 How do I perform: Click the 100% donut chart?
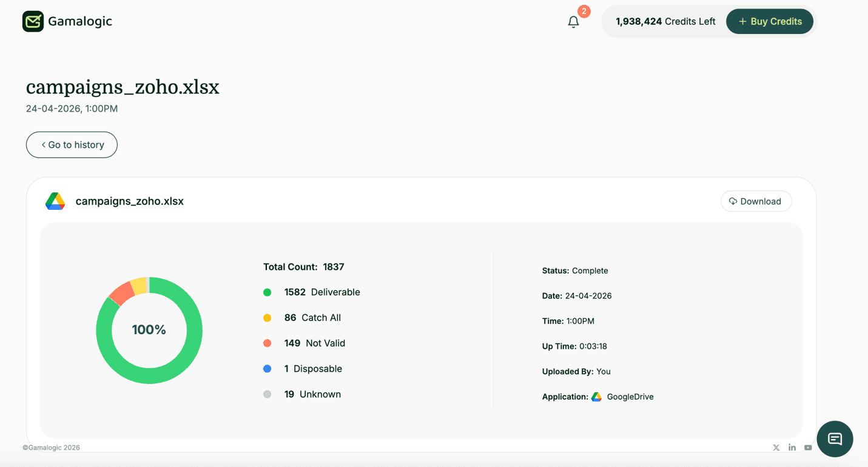point(149,330)
